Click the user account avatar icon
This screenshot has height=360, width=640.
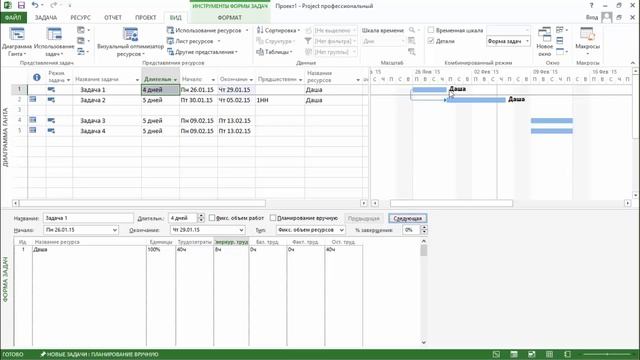click(607, 17)
